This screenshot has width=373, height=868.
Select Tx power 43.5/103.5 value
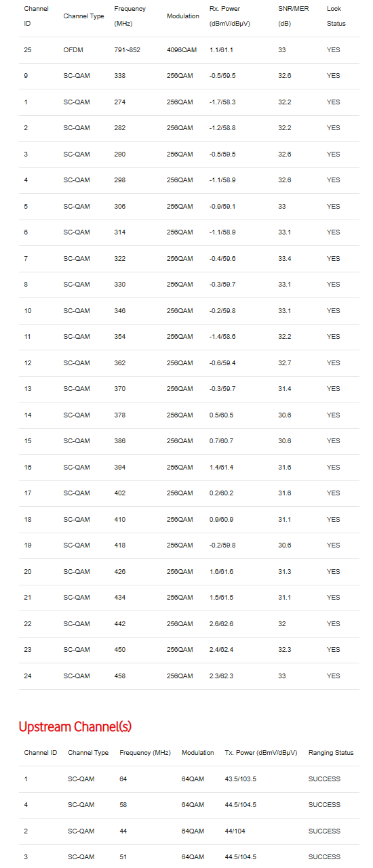tap(240, 779)
